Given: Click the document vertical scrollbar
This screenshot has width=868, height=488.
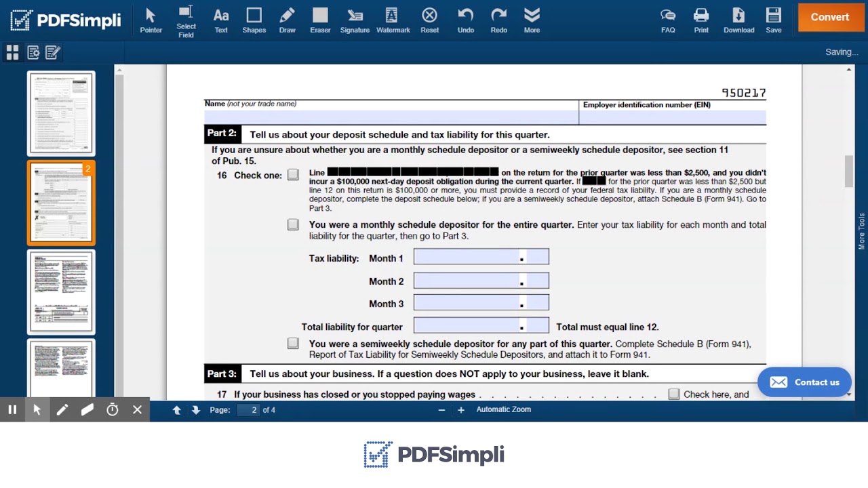Looking at the screenshot, I should pos(848,171).
